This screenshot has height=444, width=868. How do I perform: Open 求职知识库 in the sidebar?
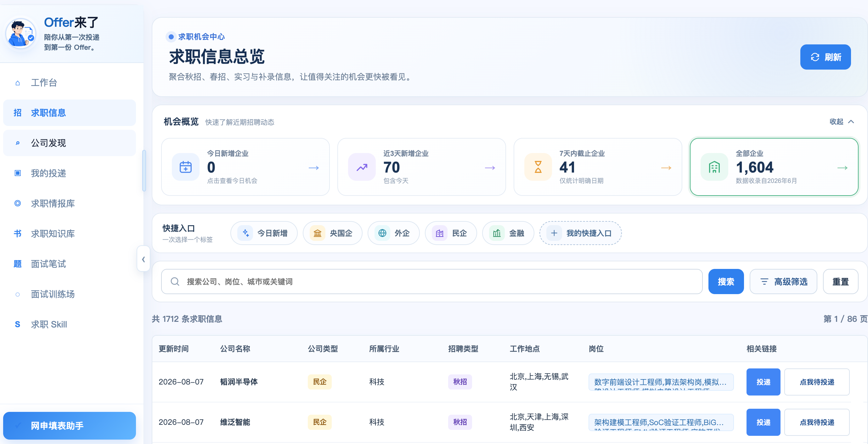coord(70,234)
